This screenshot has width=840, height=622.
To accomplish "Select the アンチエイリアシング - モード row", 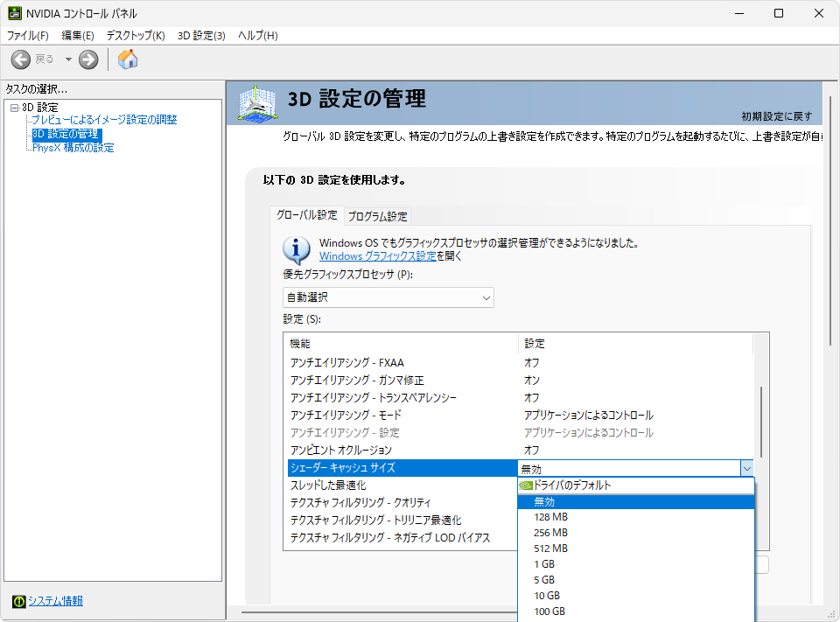I will point(520,416).
